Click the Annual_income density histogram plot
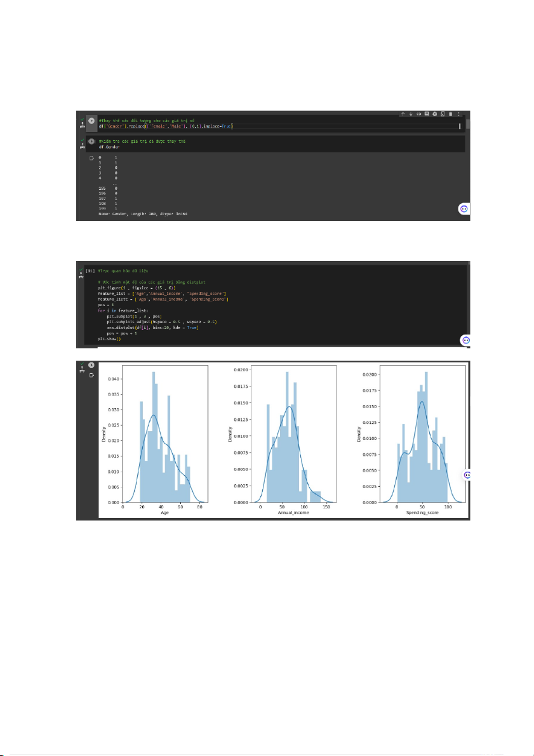The height and width of the screenshot is (756, 534). point(294,434)
